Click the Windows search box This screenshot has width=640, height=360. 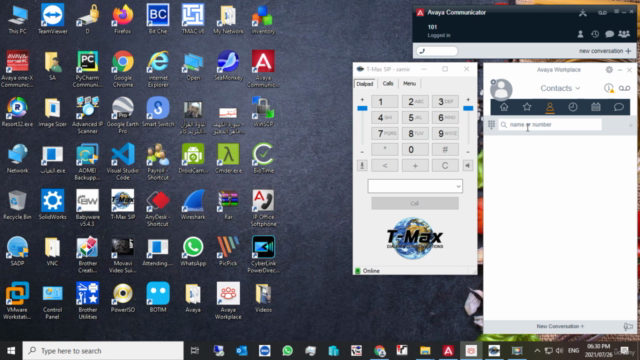[103, 351]
